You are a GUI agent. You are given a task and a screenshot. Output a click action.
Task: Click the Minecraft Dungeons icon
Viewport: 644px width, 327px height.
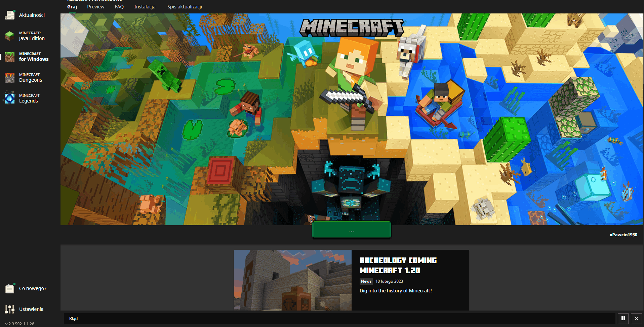(10, 78)
